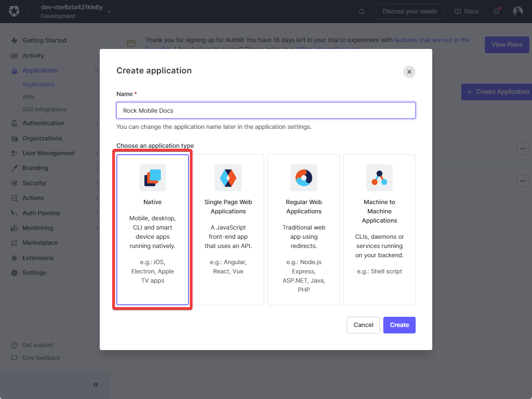The height and width of the screenshot is (399, 532).
Task: Open Extensions in the sidebar
Action: click(38, 258)
